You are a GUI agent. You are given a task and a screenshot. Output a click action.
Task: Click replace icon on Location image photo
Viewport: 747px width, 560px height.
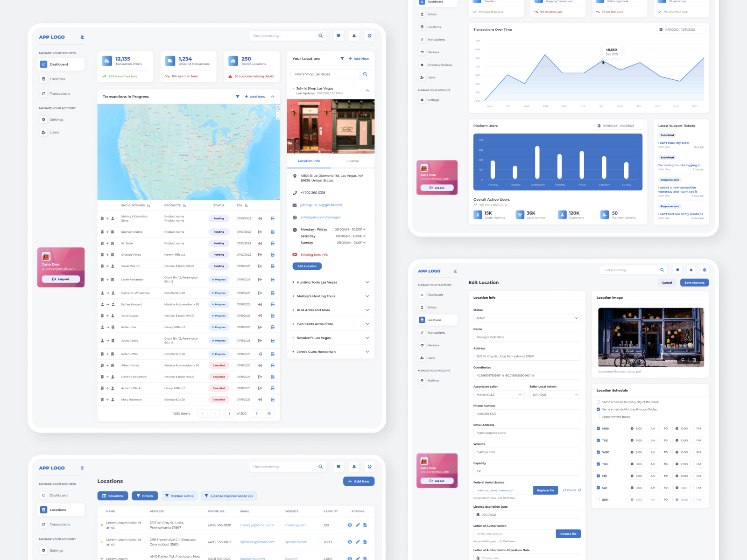683,360
